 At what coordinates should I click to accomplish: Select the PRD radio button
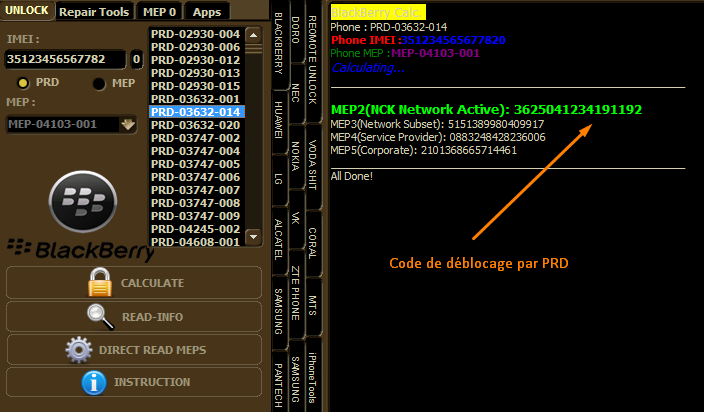23,83
